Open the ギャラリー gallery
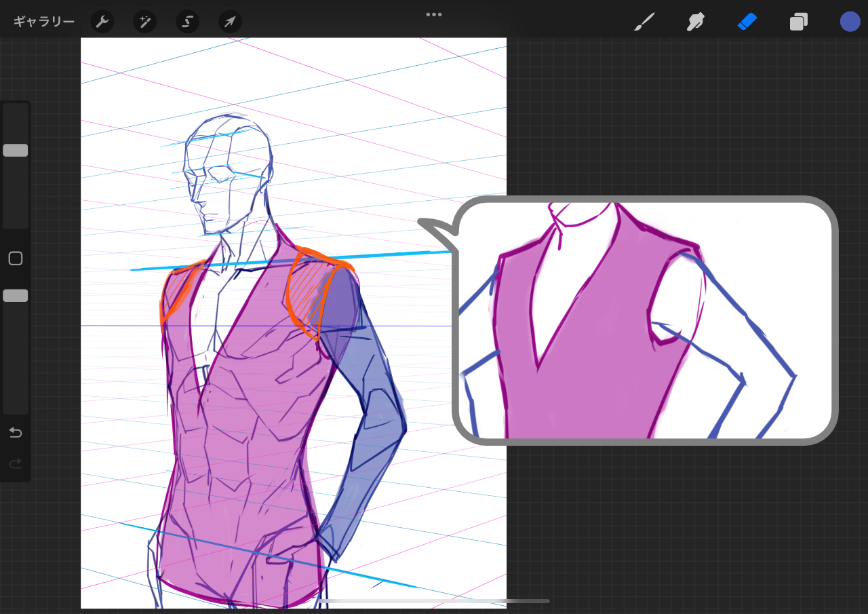 44,22
